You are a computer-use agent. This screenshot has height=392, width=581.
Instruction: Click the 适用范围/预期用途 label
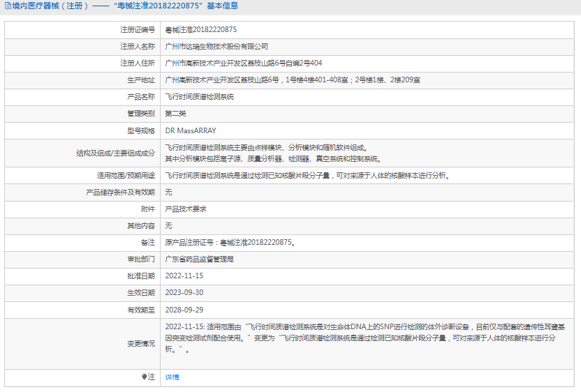pyautogui.click(x=126, y=176)
